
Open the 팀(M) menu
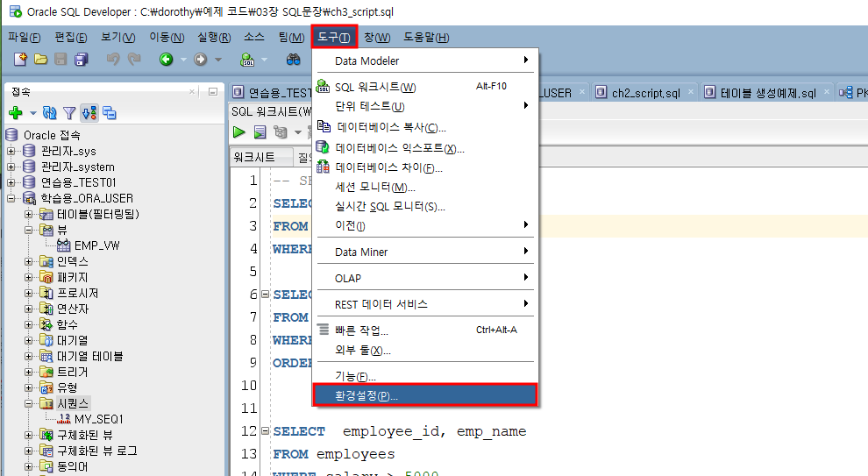pyautogui.click(x=291, y=37)
